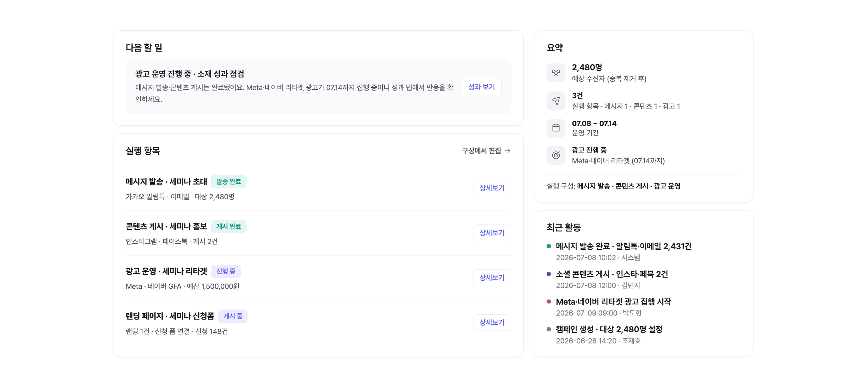
Task: Open 상세보기 for 메시지 발송 · 세미나 초대
Action: (x=492, y=188)
